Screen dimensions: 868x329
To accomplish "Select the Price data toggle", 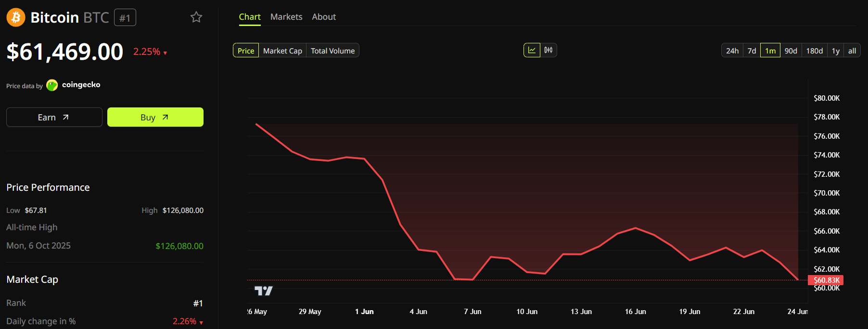I will click(246, 51).
